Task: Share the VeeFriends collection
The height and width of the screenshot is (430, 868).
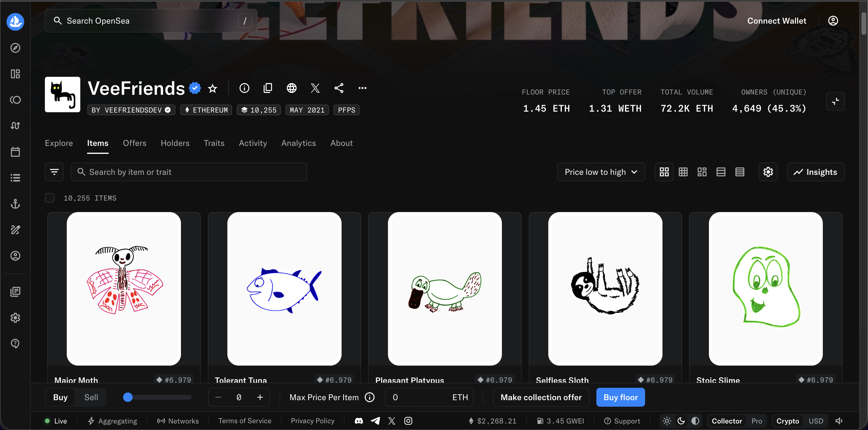Action: (339, 88)
